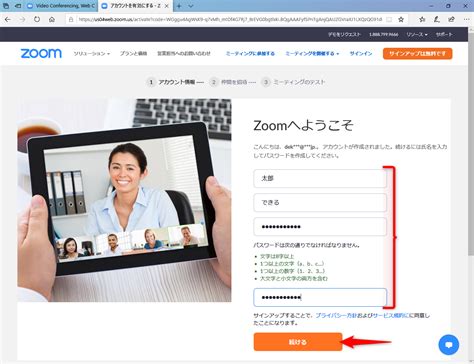Select step 3 ミーティングのテスト

point(293,82)
